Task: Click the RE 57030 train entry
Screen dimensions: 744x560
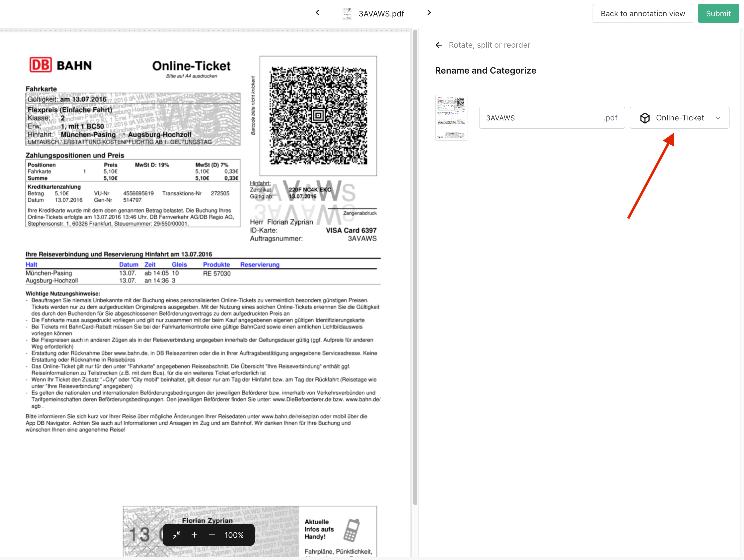Action: point(217,274)
